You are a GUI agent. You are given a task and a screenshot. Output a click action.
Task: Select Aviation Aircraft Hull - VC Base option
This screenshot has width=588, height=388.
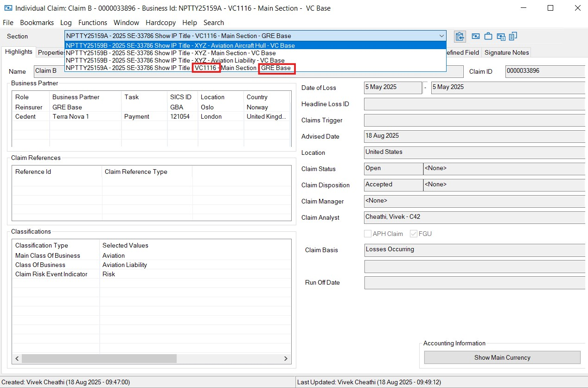click(x=180, y=45)
